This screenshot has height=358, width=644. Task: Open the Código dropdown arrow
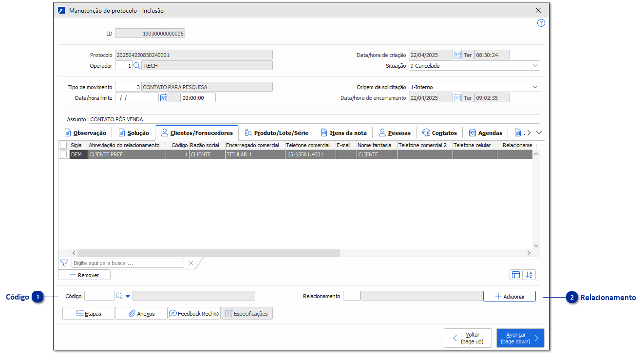point(128,296)
